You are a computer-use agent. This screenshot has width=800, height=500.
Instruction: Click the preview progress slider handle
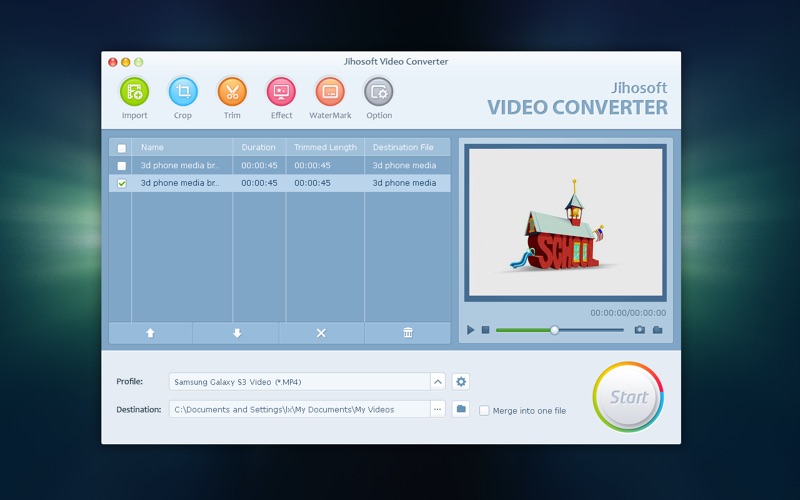tap(555, 330)
